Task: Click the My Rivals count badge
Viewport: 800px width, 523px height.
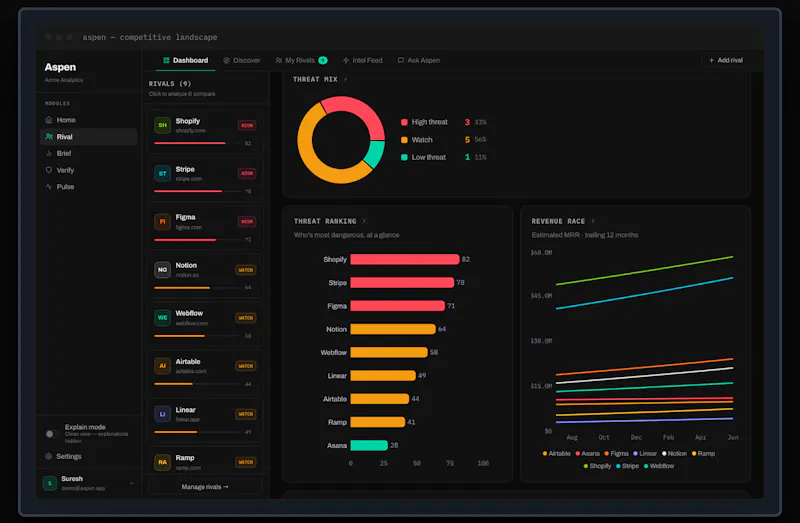Action: tap(322, 60)
